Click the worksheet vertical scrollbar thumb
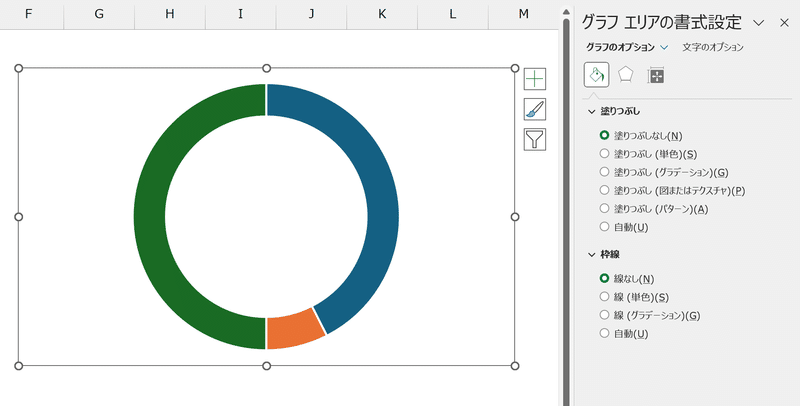Viewport: 800px width, 406px height. 566,212
